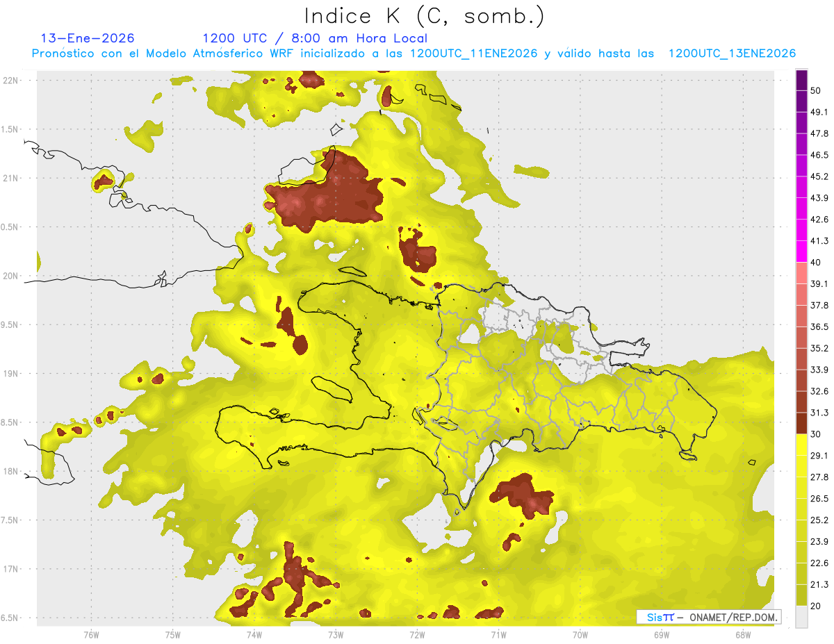Click the colorbar value 27.8
Viewport: 834px width, 644px height.
819,477
